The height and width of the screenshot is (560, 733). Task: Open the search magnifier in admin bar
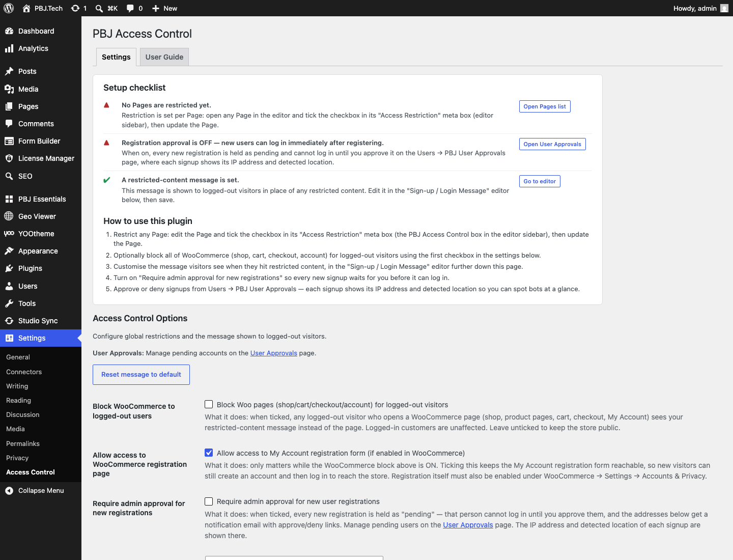click(x=99, y=8)
